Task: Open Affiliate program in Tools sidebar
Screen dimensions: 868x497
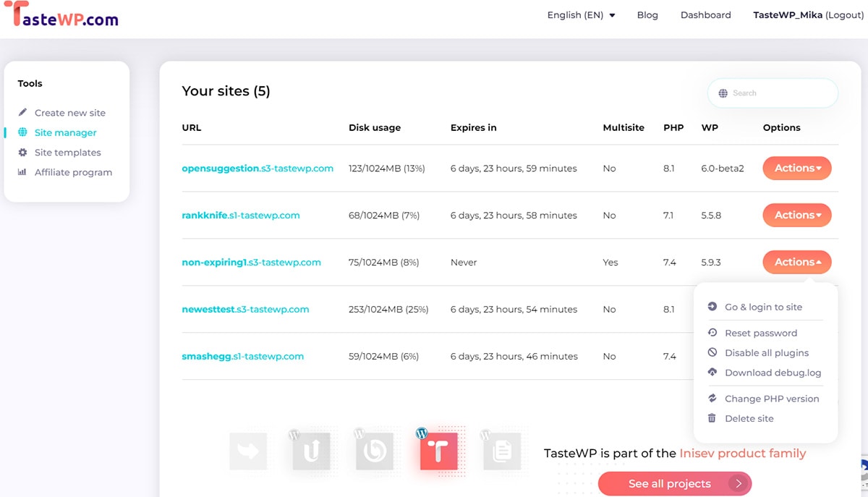Action: pos(73,172)
